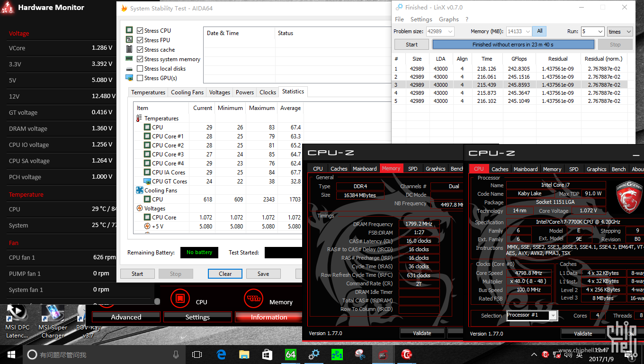Enable the Stress GPU(s) checkbox

(140, 78)
